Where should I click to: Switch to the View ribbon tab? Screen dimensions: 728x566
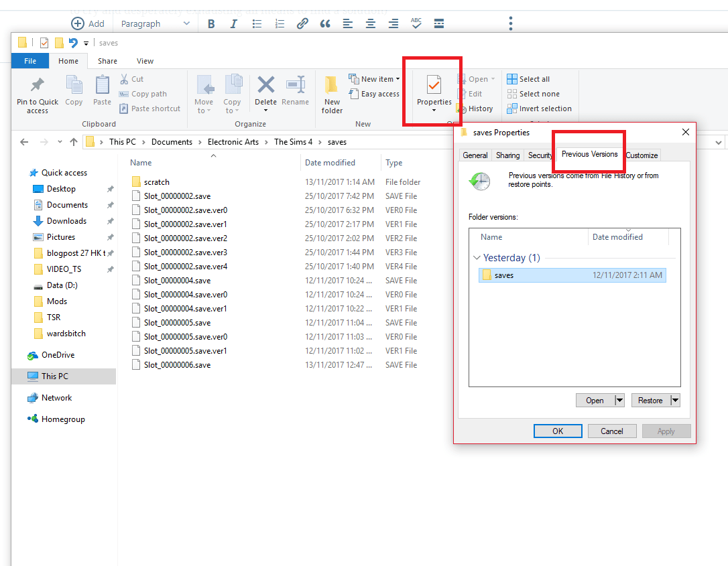tap(145, 61)
